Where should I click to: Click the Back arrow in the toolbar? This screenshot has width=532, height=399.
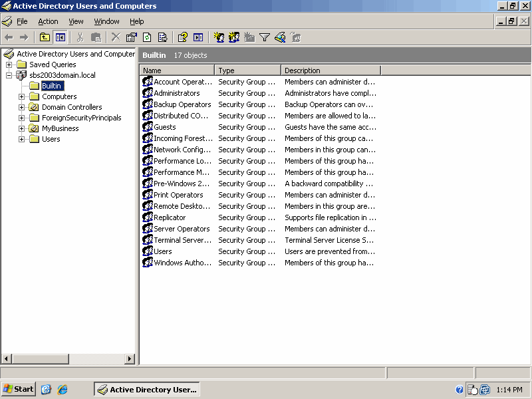[9, 37]
